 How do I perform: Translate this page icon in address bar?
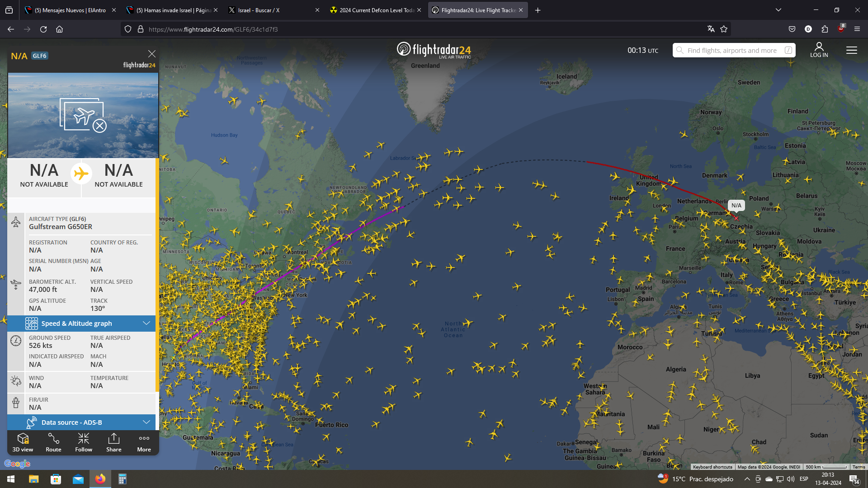pyautogui.click(x=711, y=29)
